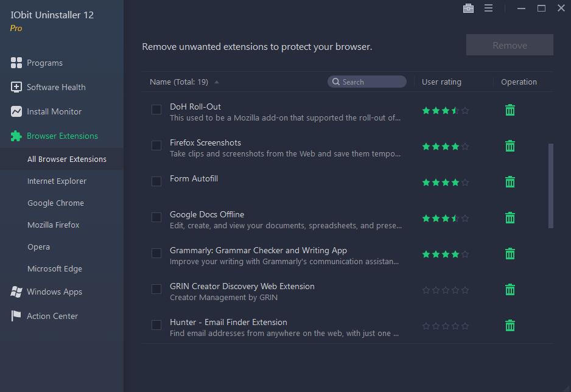Tick the DoH Roll-Out checkbox

tap(156, 110)
